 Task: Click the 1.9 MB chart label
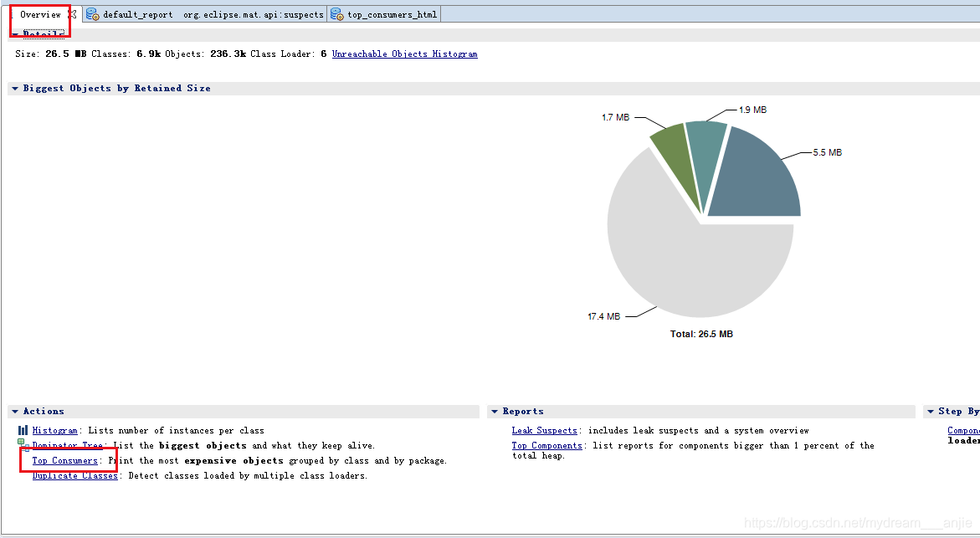pos(752,110)
